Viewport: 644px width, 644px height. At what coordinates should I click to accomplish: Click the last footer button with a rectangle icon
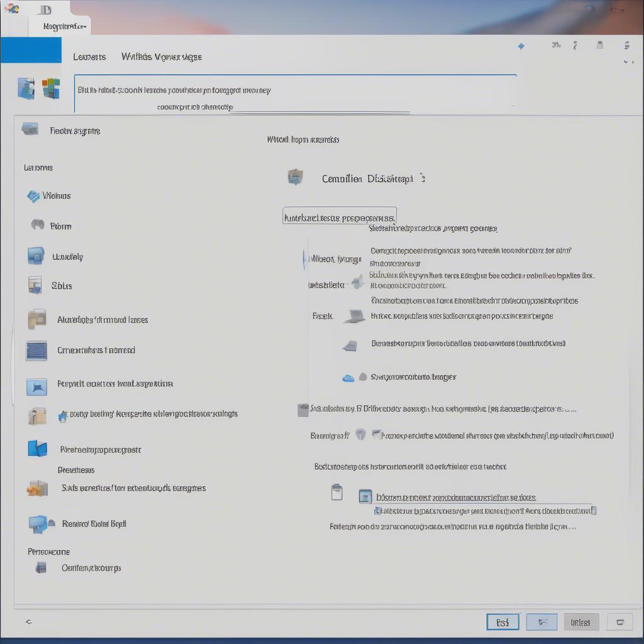click(620, 622)
